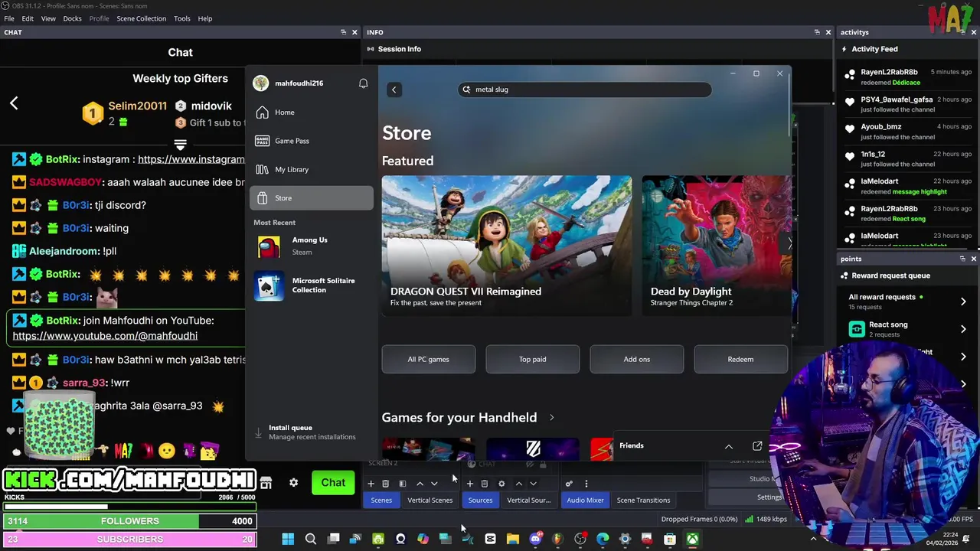Go back with chat panel left arrow

(14, 103)
